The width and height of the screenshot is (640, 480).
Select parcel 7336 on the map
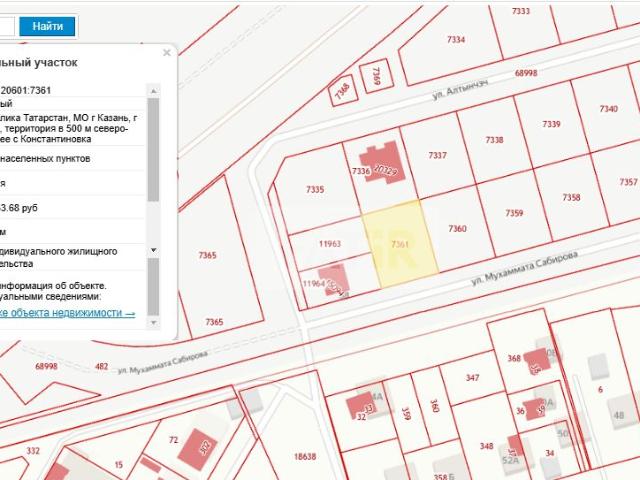click(x=361, y=171)
